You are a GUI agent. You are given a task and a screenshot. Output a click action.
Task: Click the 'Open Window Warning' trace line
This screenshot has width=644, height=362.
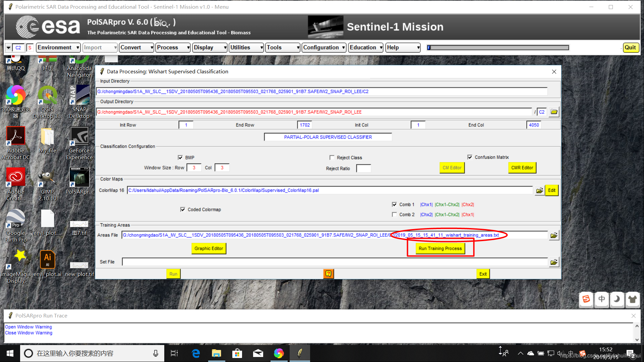(x=28, y=327)
